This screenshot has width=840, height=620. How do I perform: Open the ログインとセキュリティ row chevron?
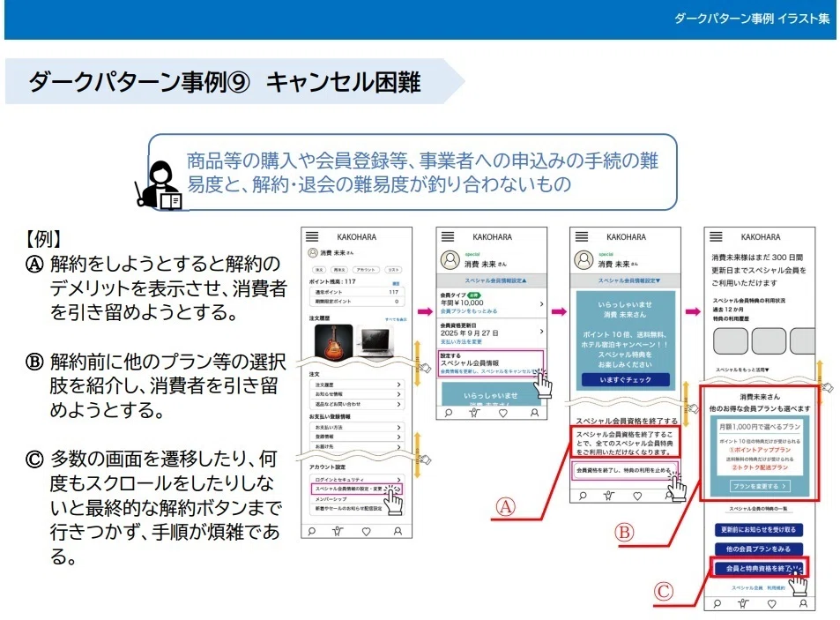(x=398, y=479)
